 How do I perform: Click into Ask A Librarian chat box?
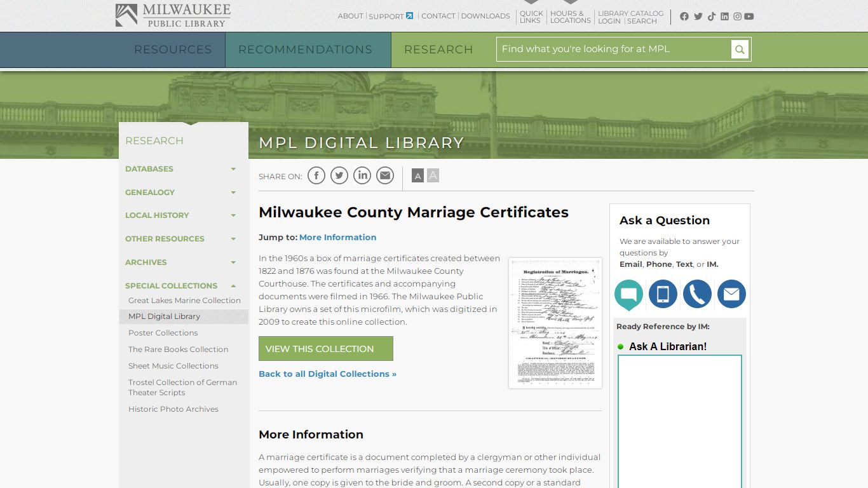point(680,421)
